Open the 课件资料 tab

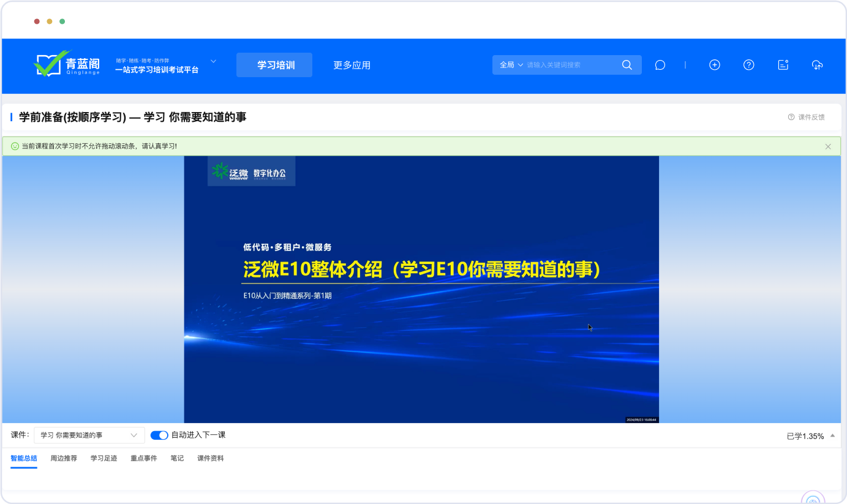(210, 458)
